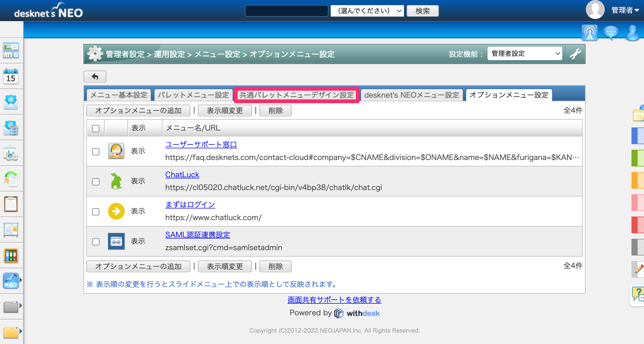
Task: Click the back arrow button
Action: point(95,77)
